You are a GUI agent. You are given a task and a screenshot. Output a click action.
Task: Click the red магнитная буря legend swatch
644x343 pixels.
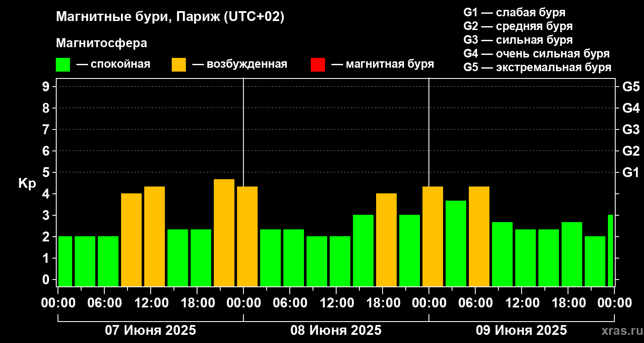(x=318, y=65)
